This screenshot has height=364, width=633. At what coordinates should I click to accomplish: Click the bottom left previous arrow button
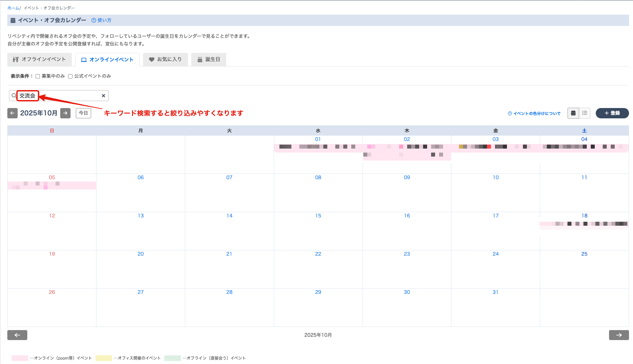coord(17,335)
